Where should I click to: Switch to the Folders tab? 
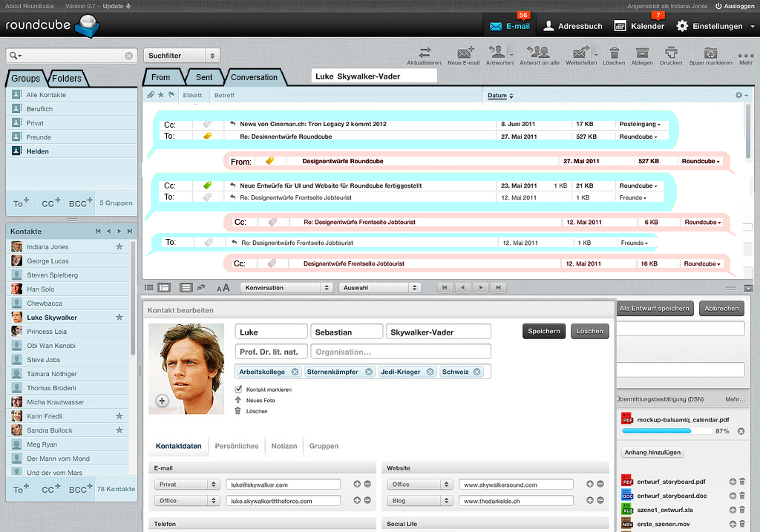tap(67, 78)
